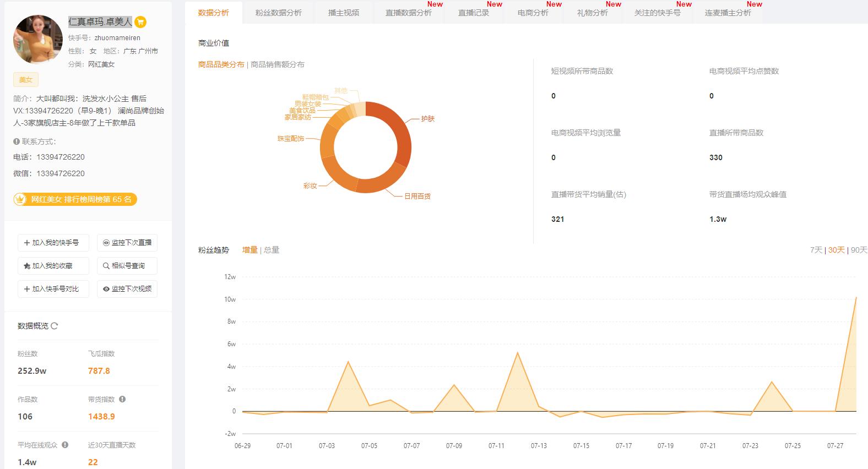This screenshot has width=868, height=469.
Task: Click 监控下次视频 eye button
Action: tap(127, 289)
